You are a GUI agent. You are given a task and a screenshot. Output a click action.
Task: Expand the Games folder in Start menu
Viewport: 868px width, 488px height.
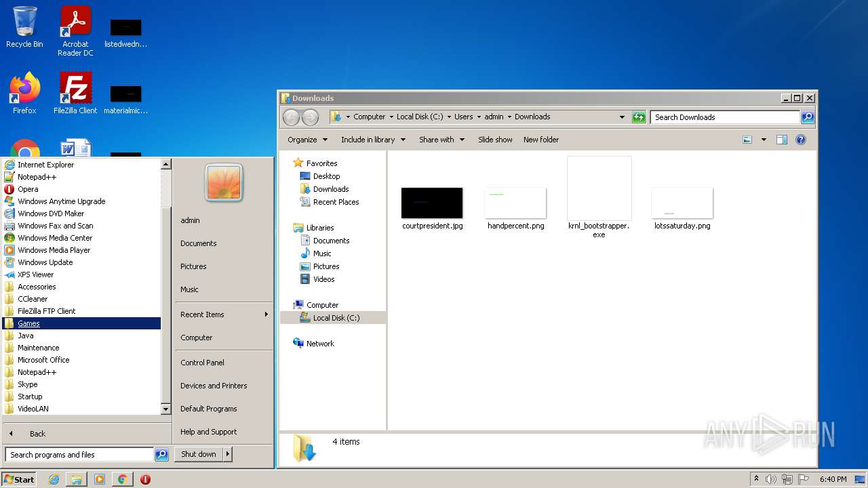(81, 323)
